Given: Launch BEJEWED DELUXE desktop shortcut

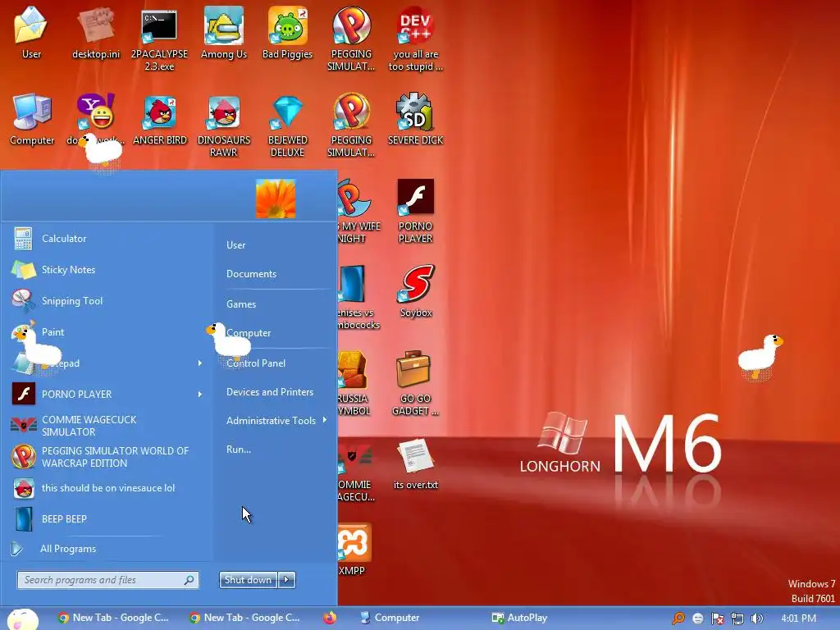Looking at the screenshot, I should 288,126.
